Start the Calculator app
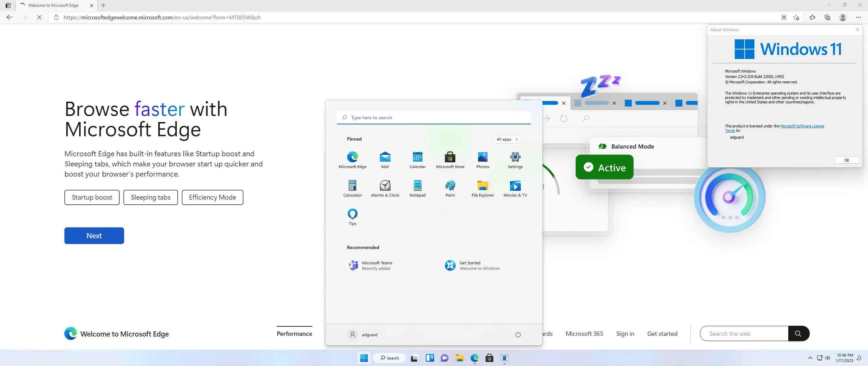 point(352,187)
